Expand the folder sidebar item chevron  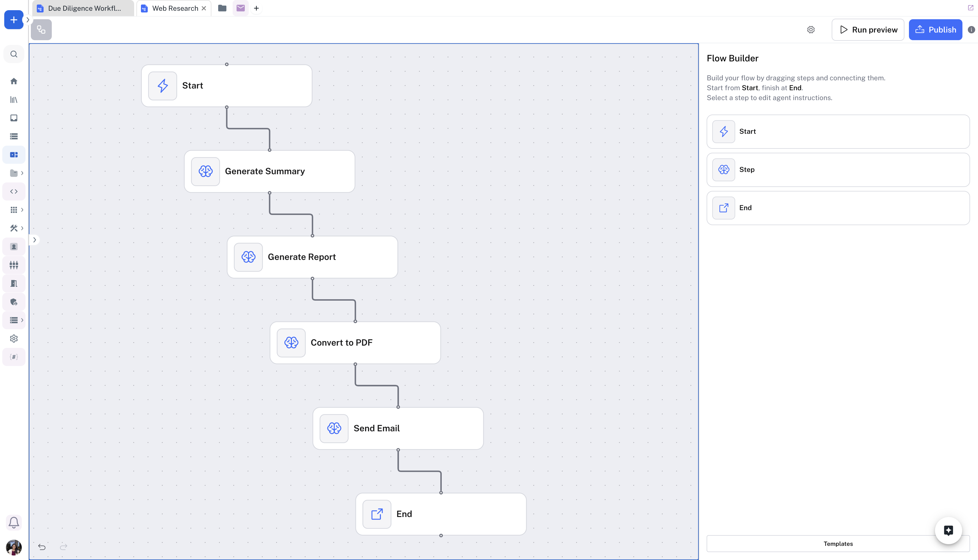click(22, 173)
